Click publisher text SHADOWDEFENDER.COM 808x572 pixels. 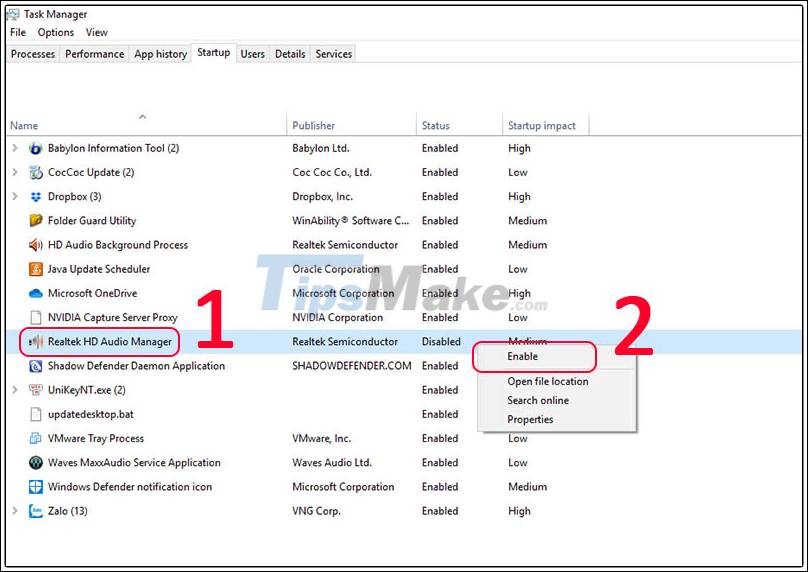pyautogui.click(x=352, y=366)
